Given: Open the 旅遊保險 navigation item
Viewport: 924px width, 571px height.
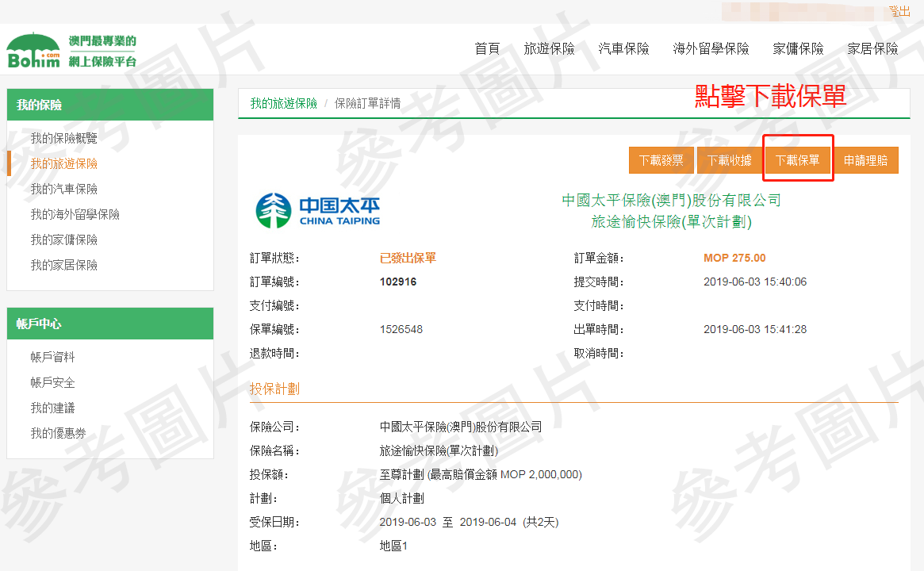Looking at the screenshot, I should (x=549, y=49).
